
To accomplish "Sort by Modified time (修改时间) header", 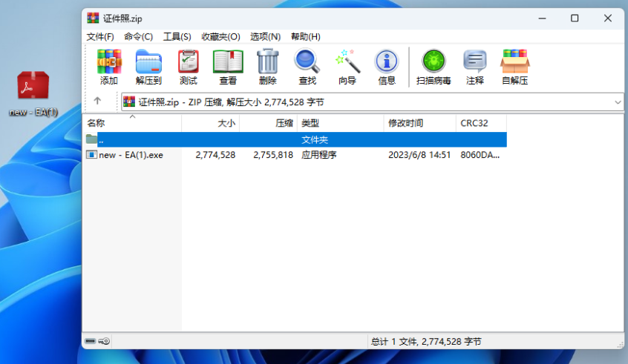I will click(419, 123).
